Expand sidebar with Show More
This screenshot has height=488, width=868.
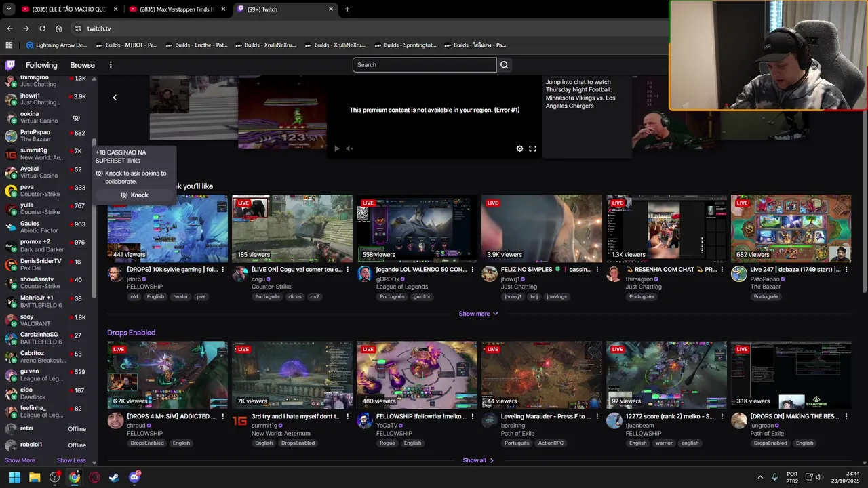(20, 460)
